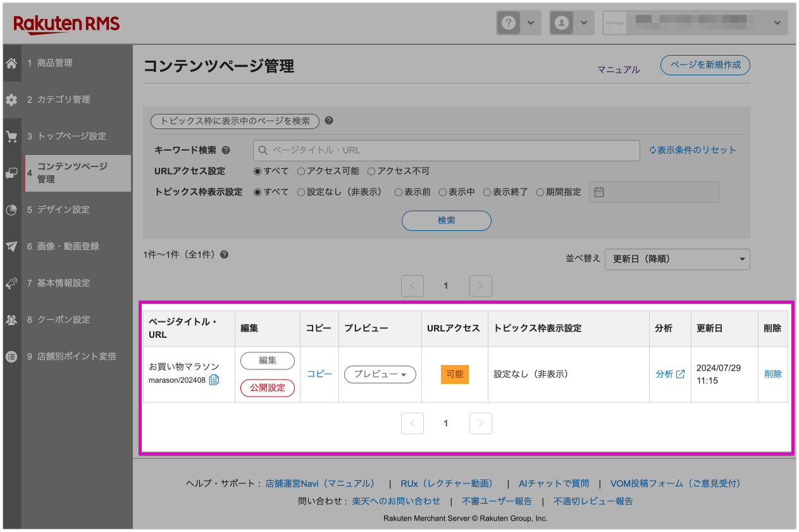Open the 分析 link in the table row
This screenshot has height=532, width=799.
pos(670,374)
